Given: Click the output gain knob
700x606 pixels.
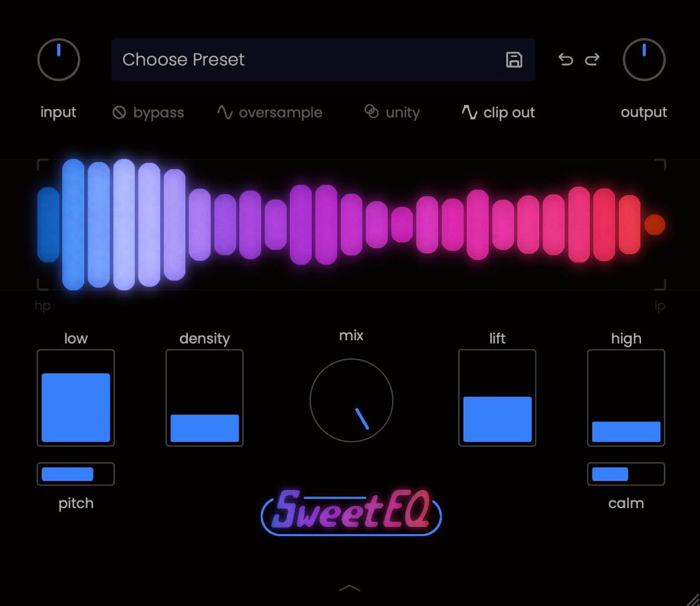Looking at the screenshot, I should 644,60.
